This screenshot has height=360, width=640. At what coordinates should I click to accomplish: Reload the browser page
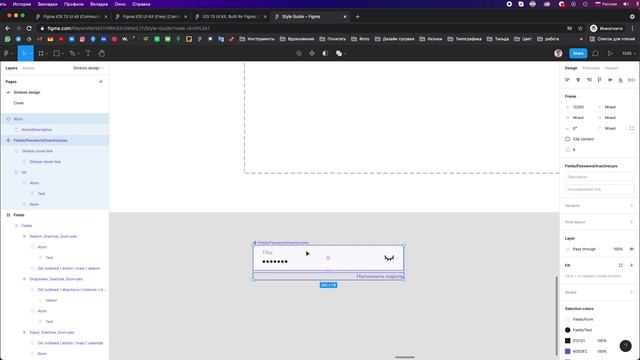point(29,29)
